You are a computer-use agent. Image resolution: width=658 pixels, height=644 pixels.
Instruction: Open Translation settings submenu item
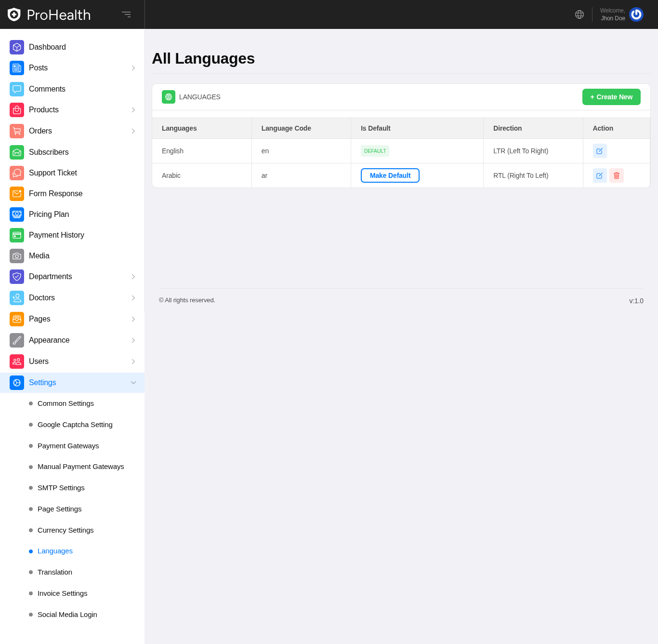tap(55, 572)
